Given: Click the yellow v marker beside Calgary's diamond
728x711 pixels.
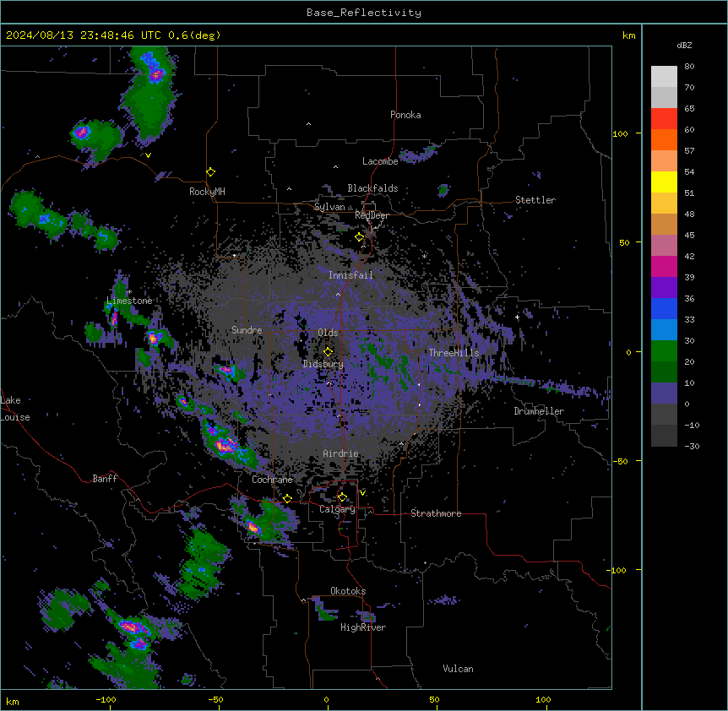Looking at the screenshot, I should click(362, 493).
